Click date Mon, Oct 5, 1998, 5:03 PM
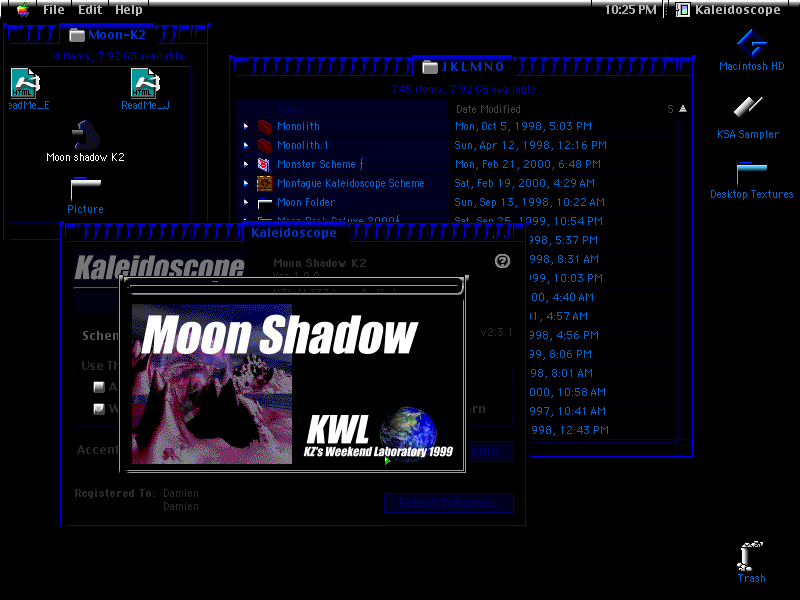This screenshot has height=600, width=800. click(x=523, y=126)
